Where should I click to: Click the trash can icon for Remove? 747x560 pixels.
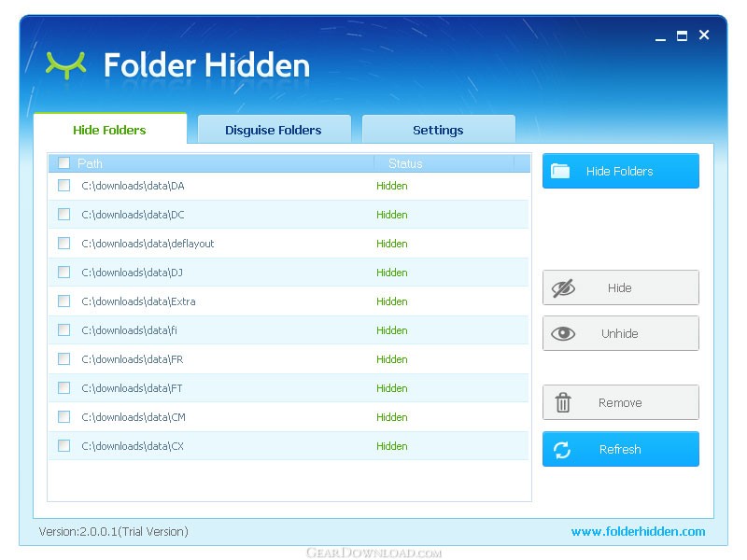coord(563,402)
